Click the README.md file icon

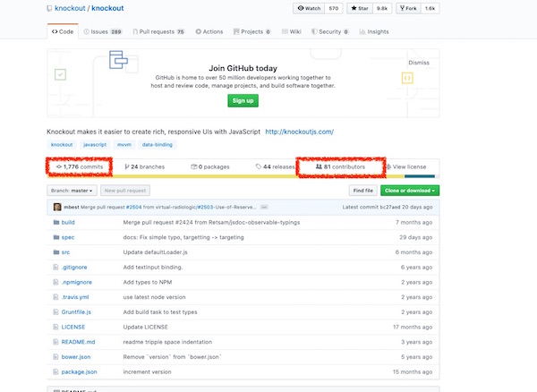(x=55, y=341)
